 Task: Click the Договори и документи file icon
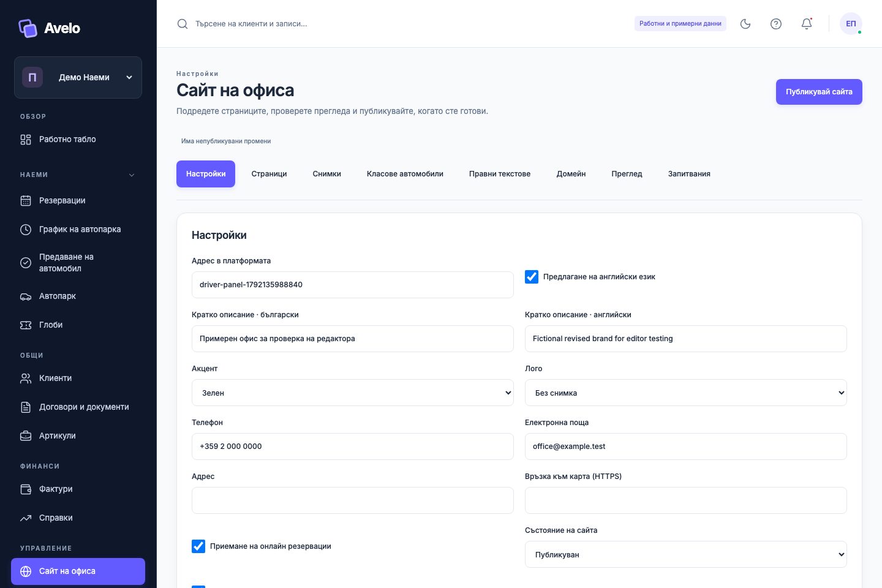[26, 407]
